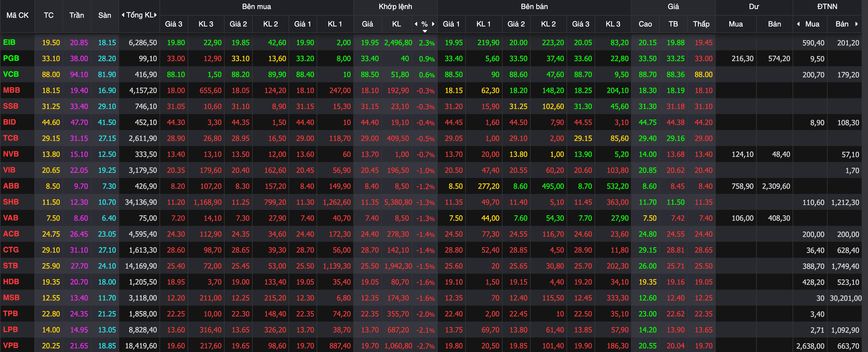Viewport: 868px width, 352px height.
Task: Open the ABB stock symbol
Action: 11,186
